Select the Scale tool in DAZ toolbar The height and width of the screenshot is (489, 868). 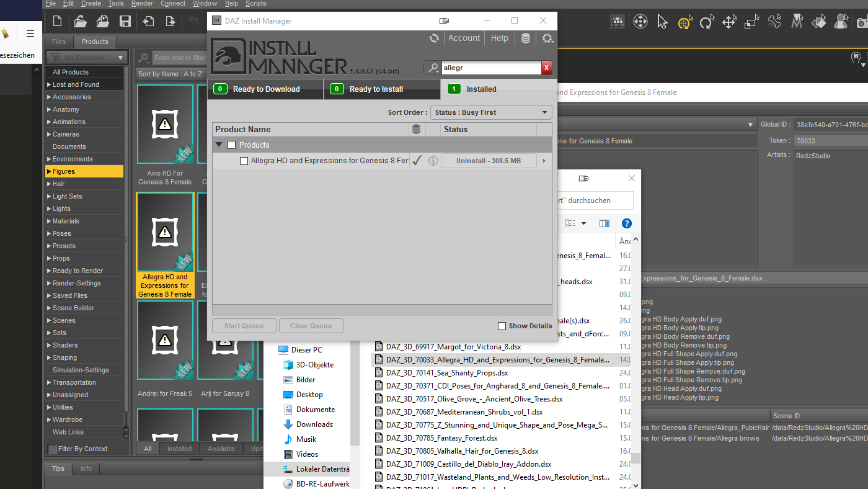pyautogui.click(x=751, y=22)
